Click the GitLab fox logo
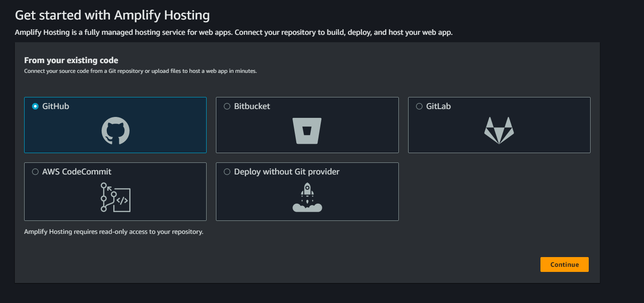 [499, 130]
